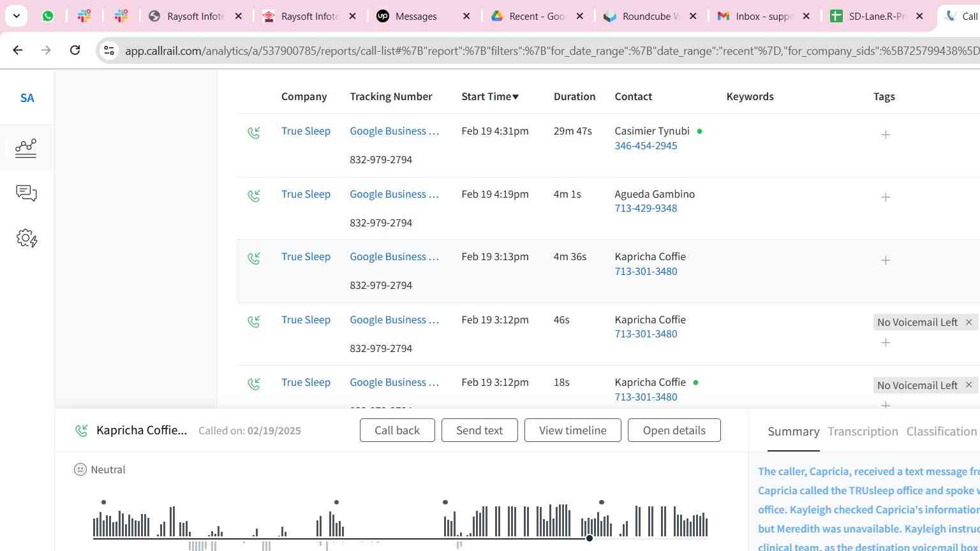Click the Tags column header
This screenshot has width=980, height=551.
pos(884,96)
